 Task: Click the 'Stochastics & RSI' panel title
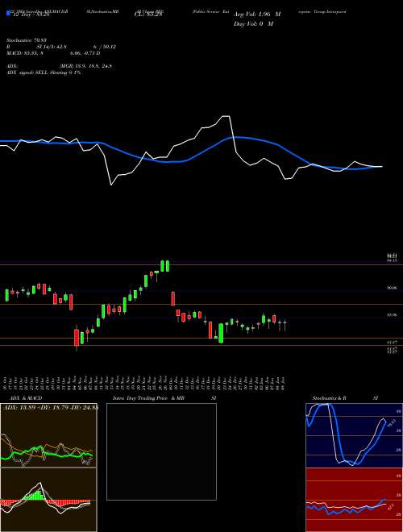coord(345,398)
